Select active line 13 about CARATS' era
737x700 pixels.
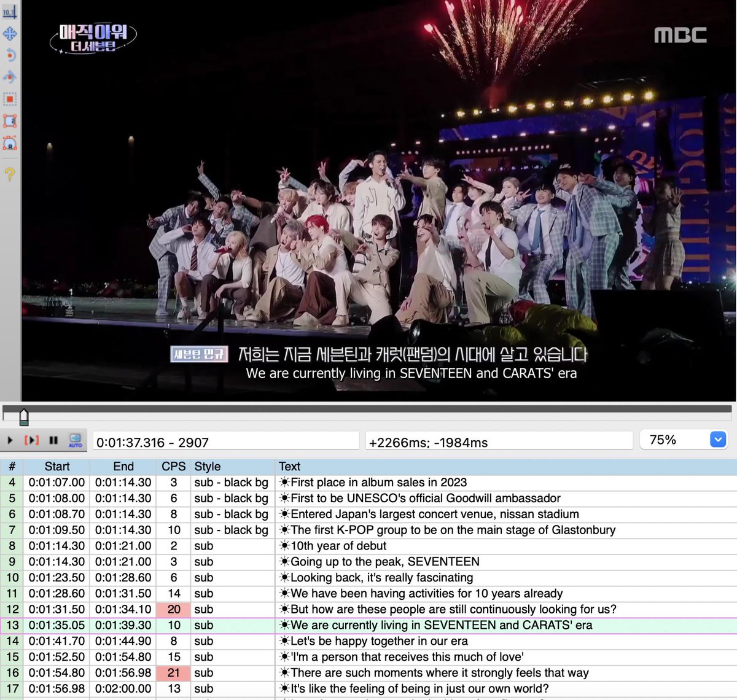[368, 626]
